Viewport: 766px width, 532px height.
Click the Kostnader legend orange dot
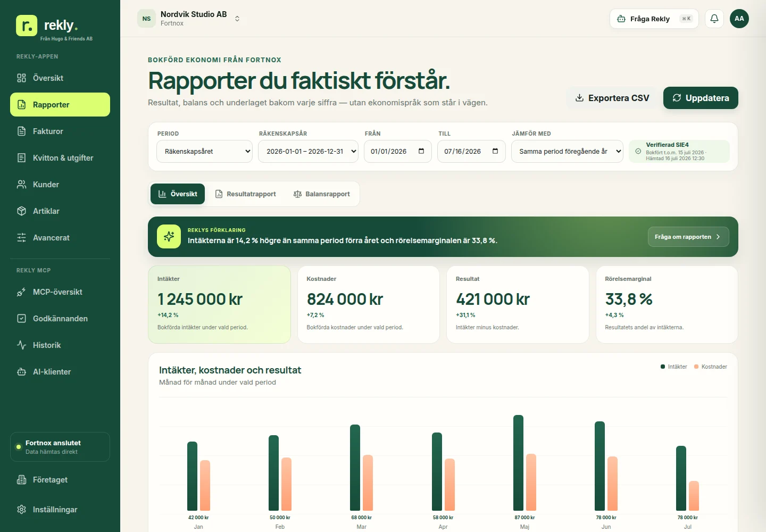696,367
